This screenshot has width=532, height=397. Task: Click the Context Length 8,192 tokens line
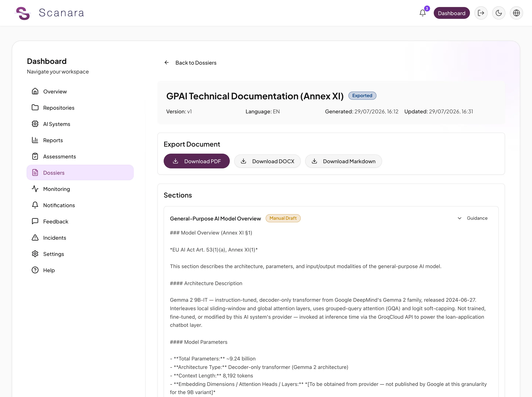tap(212, 376)
